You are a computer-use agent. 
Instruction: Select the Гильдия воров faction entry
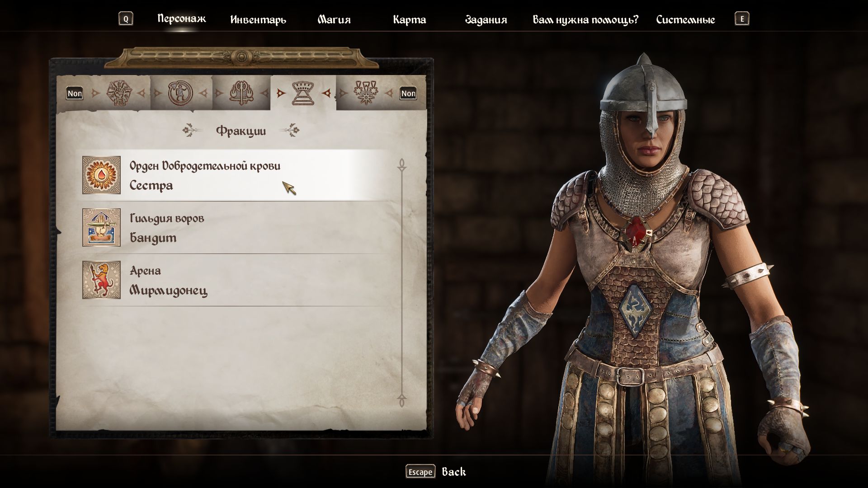(x=234, y=228)
